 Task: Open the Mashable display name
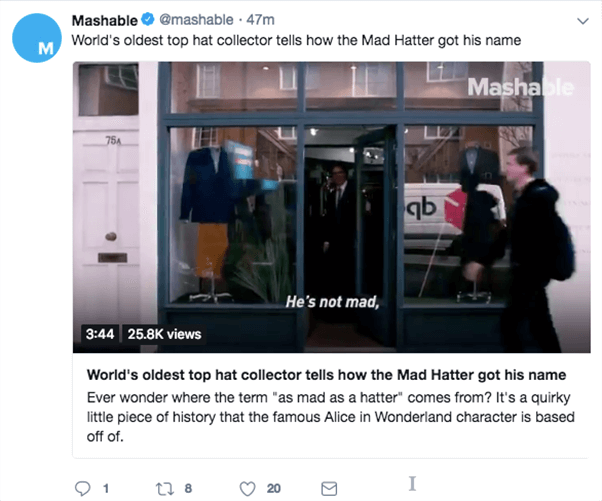click(x=104, y=20)
